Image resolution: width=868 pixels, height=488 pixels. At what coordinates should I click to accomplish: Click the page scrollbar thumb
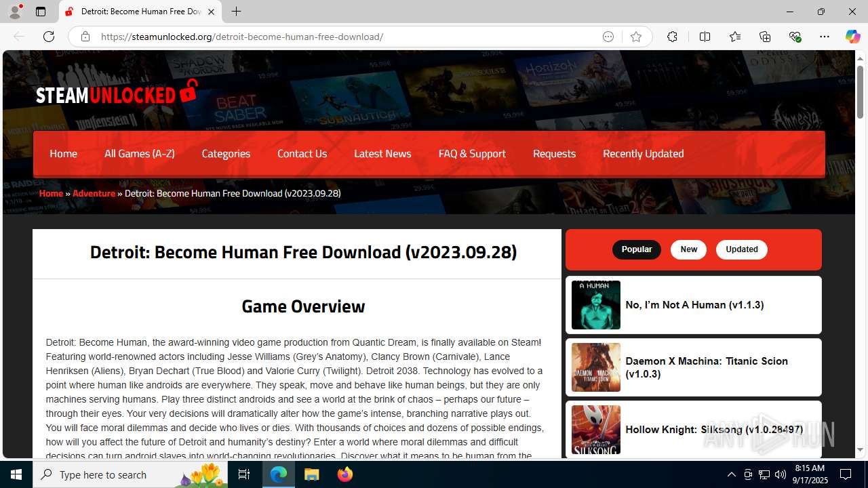860,91
